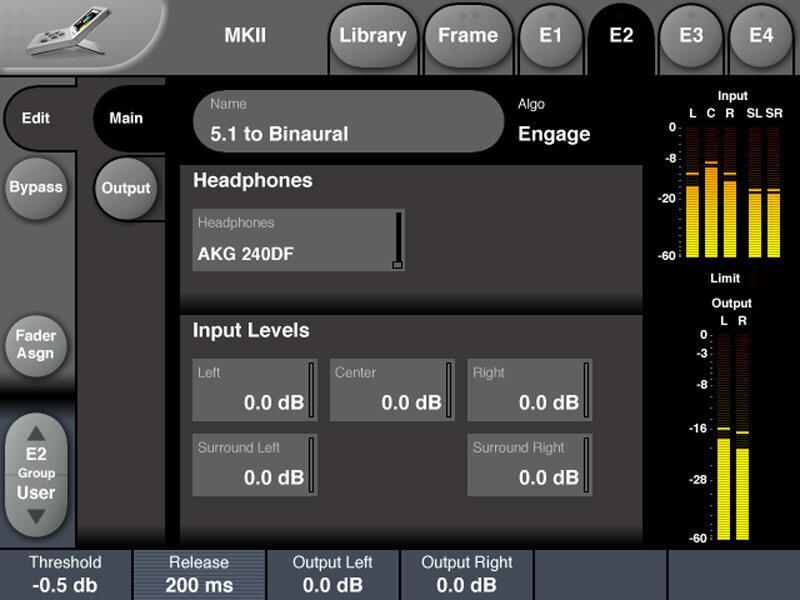This screenshot has width=800, height=600.
Task: Switch to engine E1 tab
Action: [x=551, y=36]
